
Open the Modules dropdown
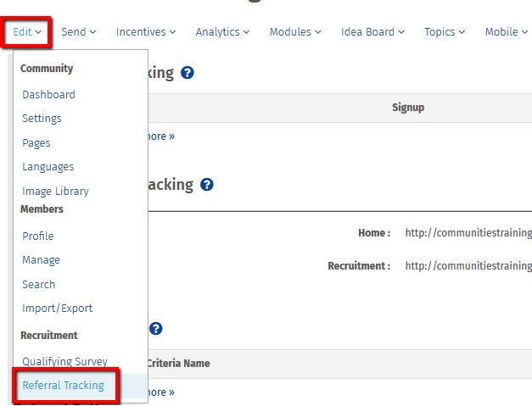295,32
